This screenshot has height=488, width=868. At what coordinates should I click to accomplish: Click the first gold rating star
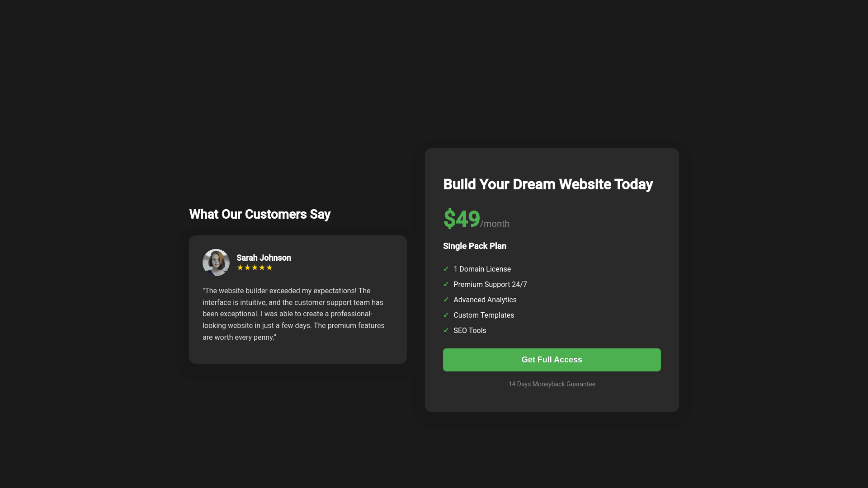tap(240, 267)
